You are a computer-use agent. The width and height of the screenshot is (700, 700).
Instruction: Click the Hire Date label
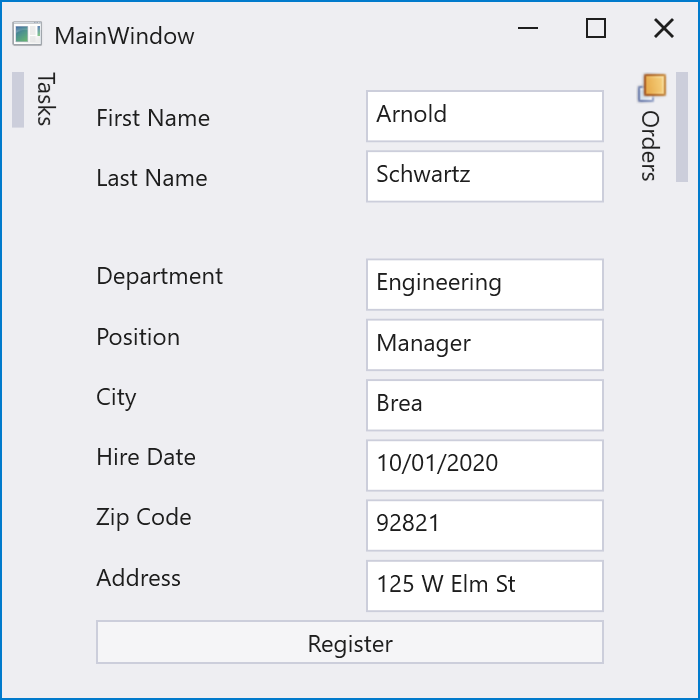[146, 457]
